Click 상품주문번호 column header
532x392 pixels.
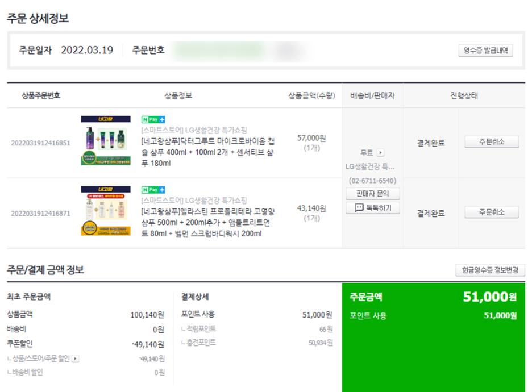[41, 95]
